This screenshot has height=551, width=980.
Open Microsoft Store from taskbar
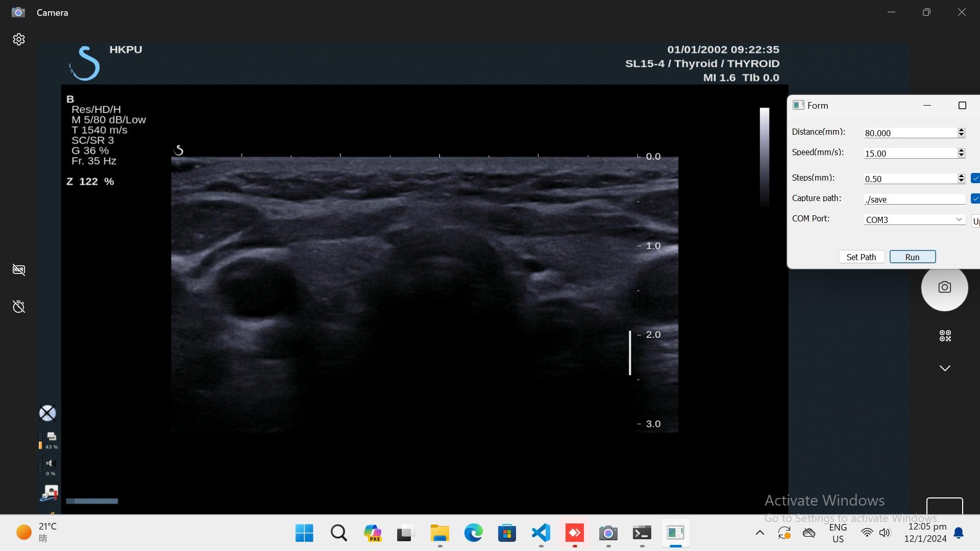click(x=507, y=533)
